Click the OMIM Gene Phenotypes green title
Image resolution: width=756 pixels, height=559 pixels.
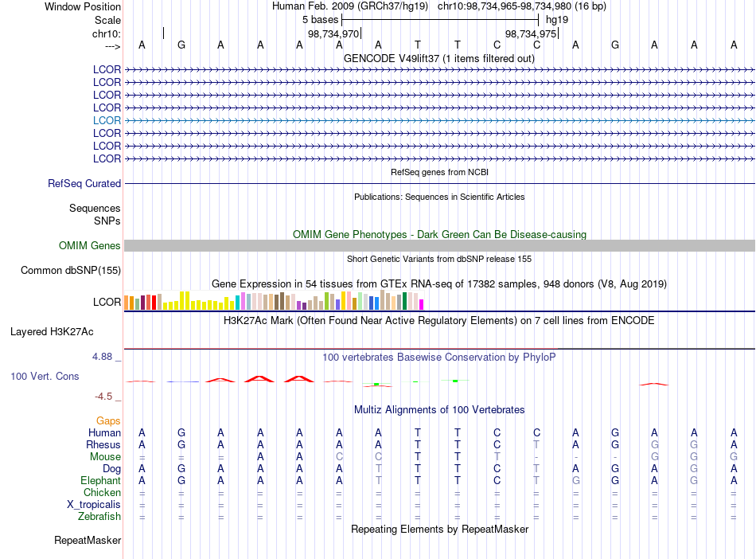[439, 234]
